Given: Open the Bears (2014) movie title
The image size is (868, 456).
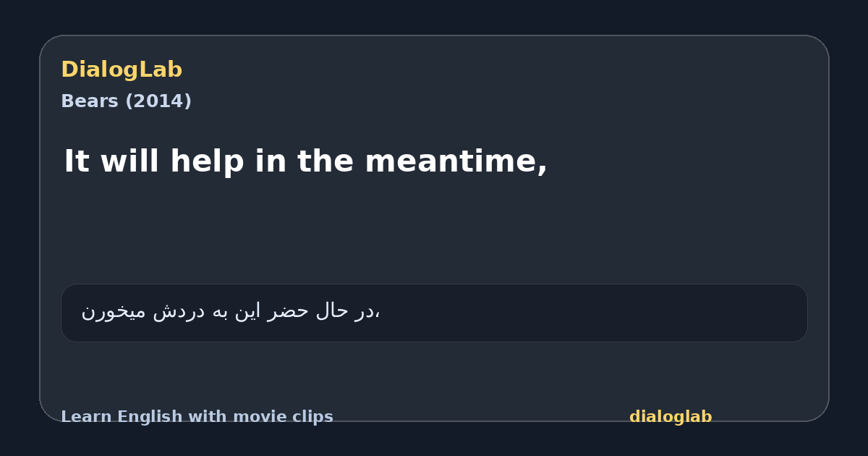Looking at the screenshot, I should point(126,101).
